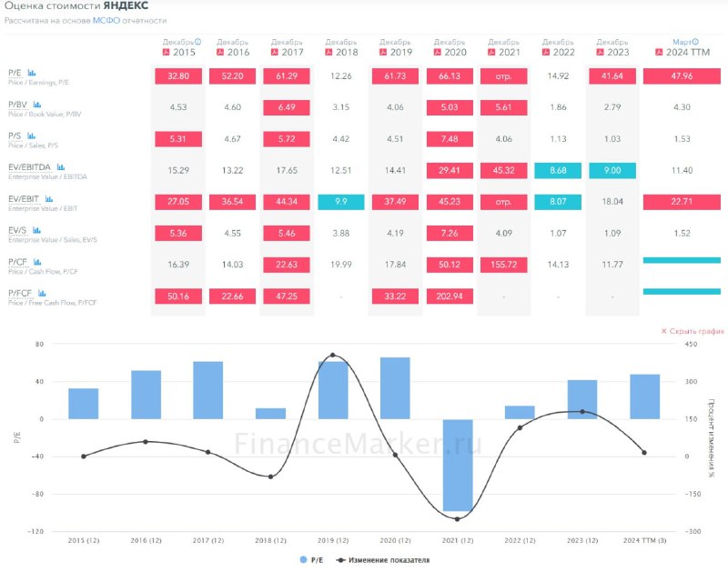Screen dimensions: 728x572
Task: Click the line point above 2019 (12)
Action: (333, 355)
